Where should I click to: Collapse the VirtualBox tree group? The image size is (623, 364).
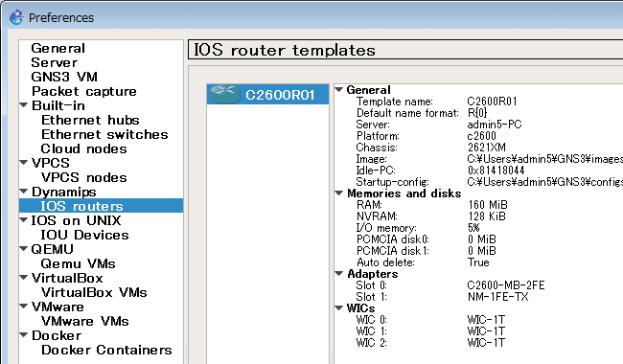pos(24,278)
